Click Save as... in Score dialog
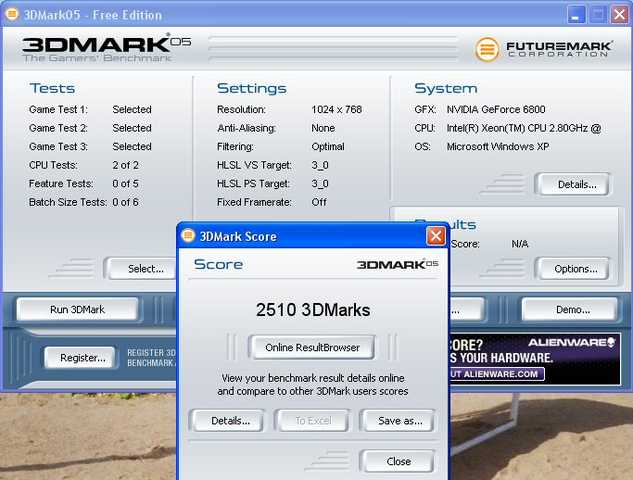 398,421
